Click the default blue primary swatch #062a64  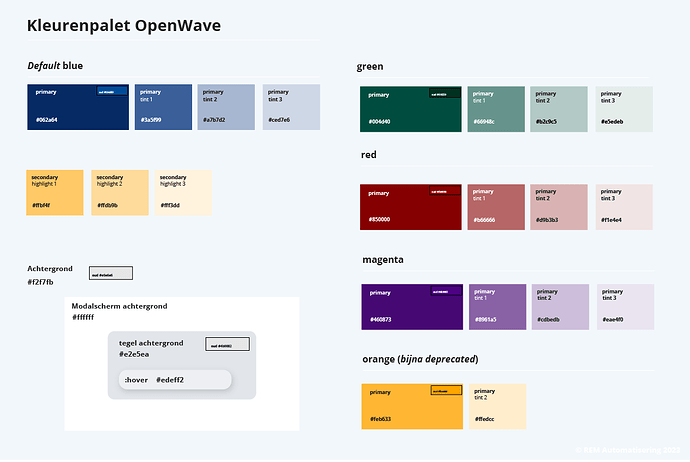pyautogui.click(x=78, y=107)
